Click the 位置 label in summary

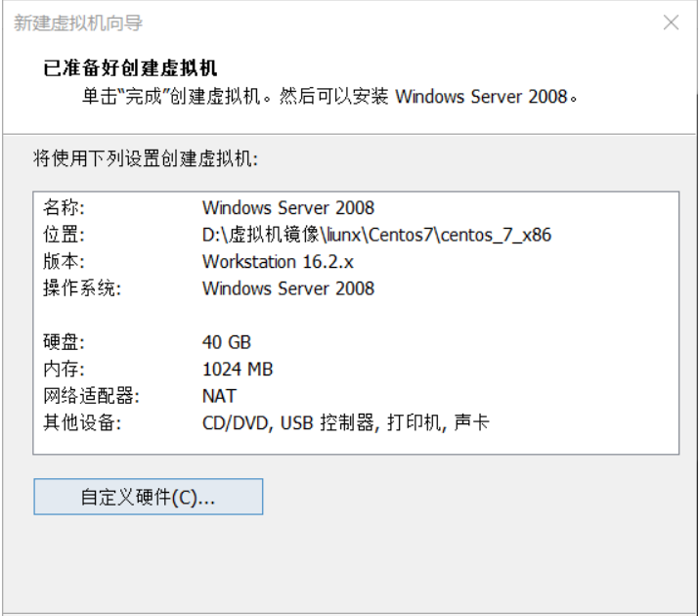[64, 235]
